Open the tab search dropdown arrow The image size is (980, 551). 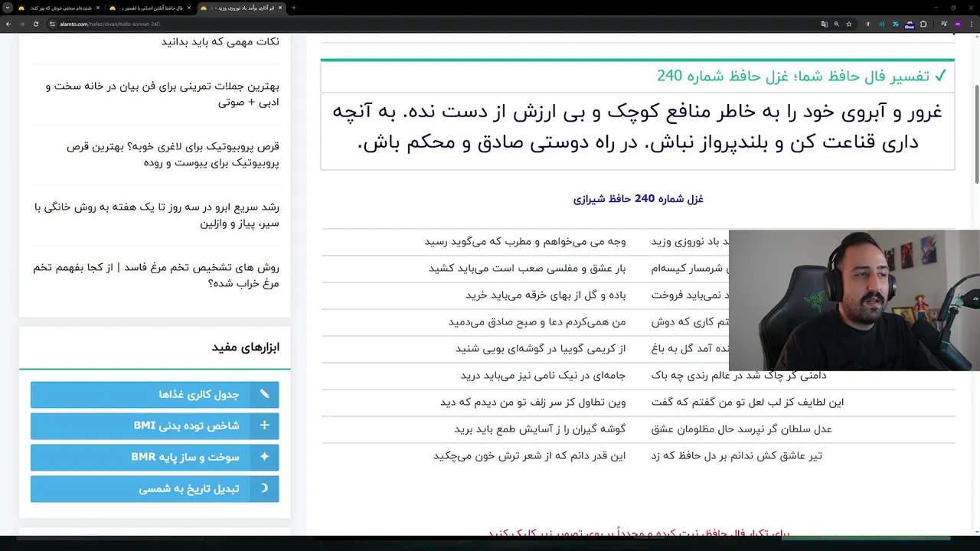click(8, 8)
